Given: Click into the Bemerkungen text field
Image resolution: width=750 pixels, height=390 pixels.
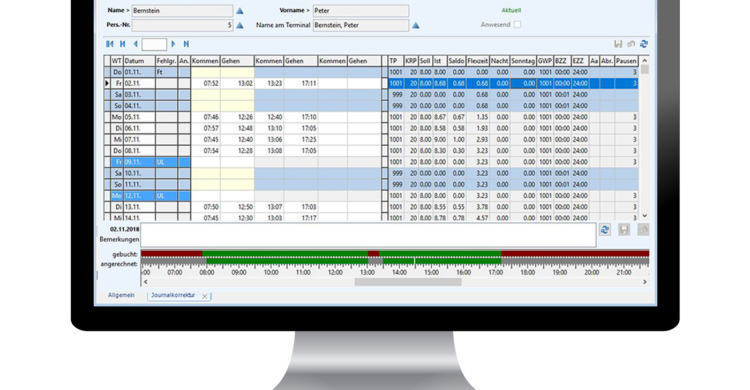Looking at the screenshot, I should coord(368,235).
